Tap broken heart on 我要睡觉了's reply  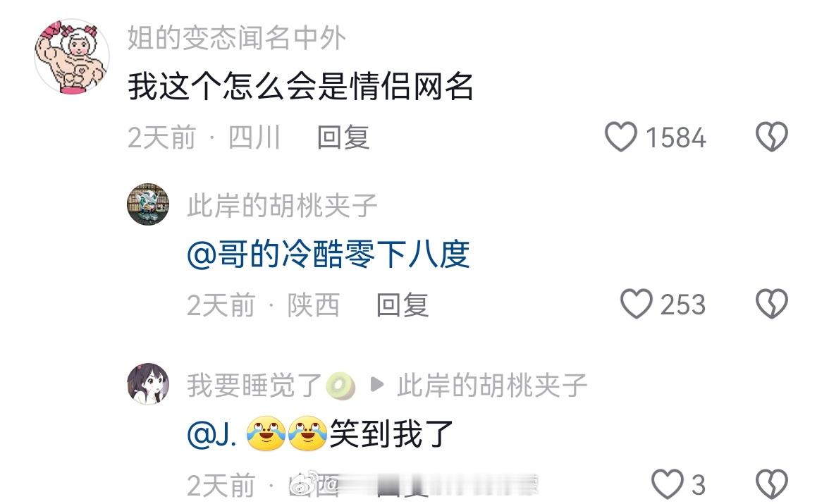pyautogui.click(x=771, y=484)
